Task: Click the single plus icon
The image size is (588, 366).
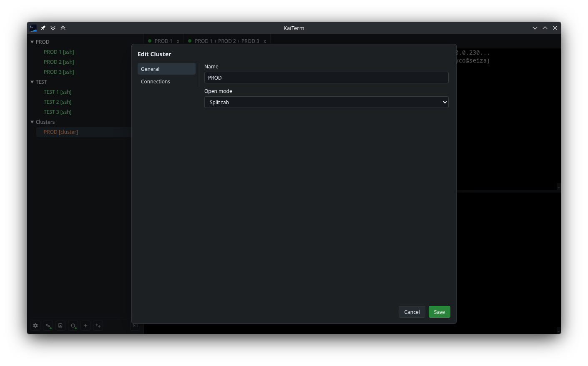Action: click(85, 326)
